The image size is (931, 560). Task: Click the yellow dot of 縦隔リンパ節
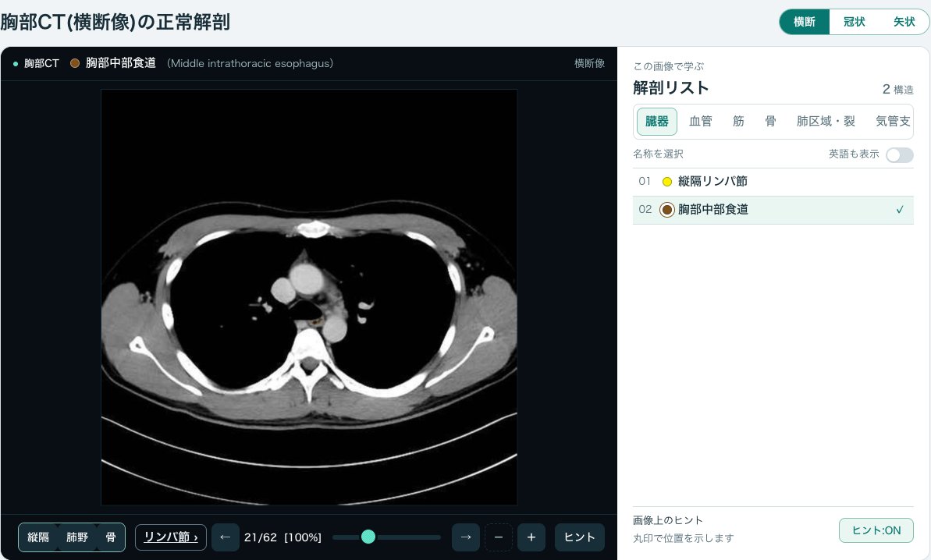pos(666,183)
